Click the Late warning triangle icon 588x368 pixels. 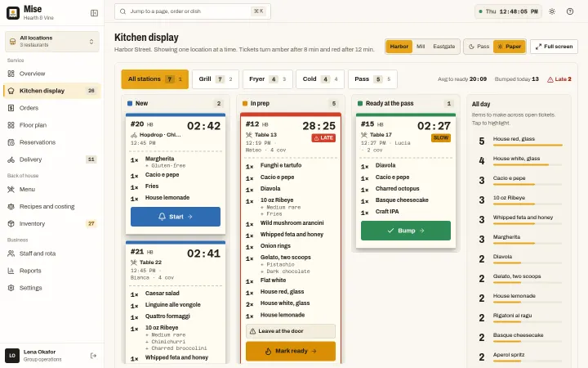550,79
